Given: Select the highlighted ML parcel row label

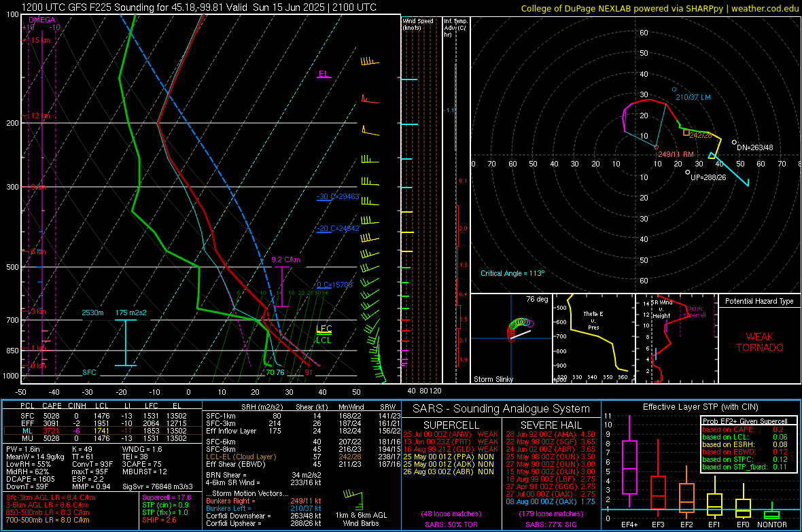Looking at the screenshot, I should (x=27, y=431).
